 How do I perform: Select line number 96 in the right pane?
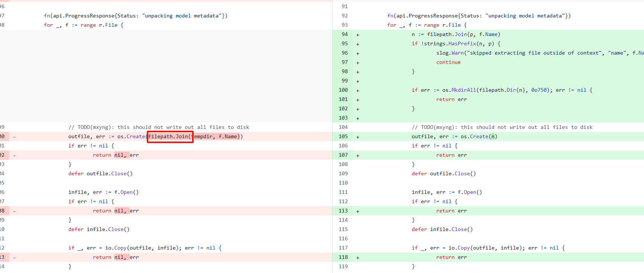(x=344, y=53)
